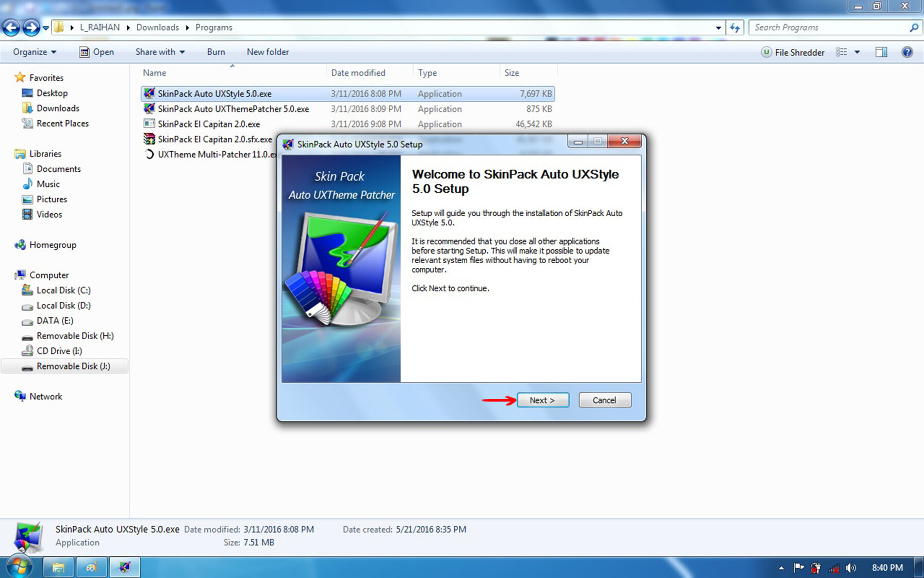Open Paint from the taskbar
Screen dimensions: 924x578
[x=91, y=568]
